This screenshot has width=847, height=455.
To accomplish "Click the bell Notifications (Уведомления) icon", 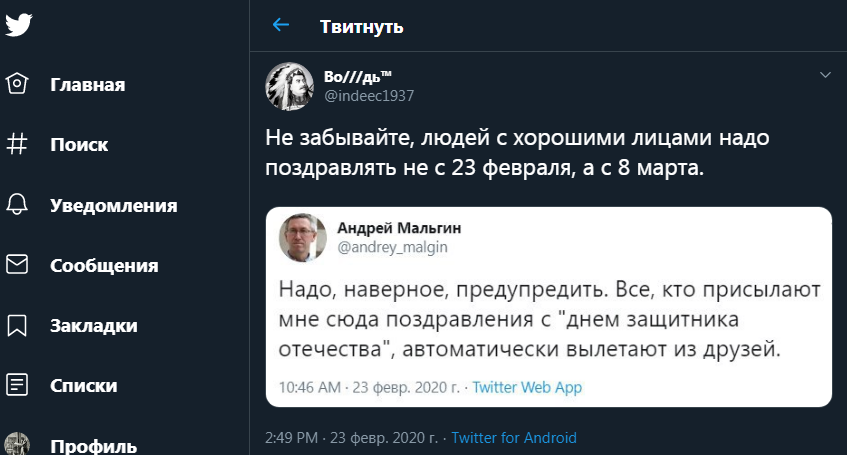I will (x=17, y=205).
